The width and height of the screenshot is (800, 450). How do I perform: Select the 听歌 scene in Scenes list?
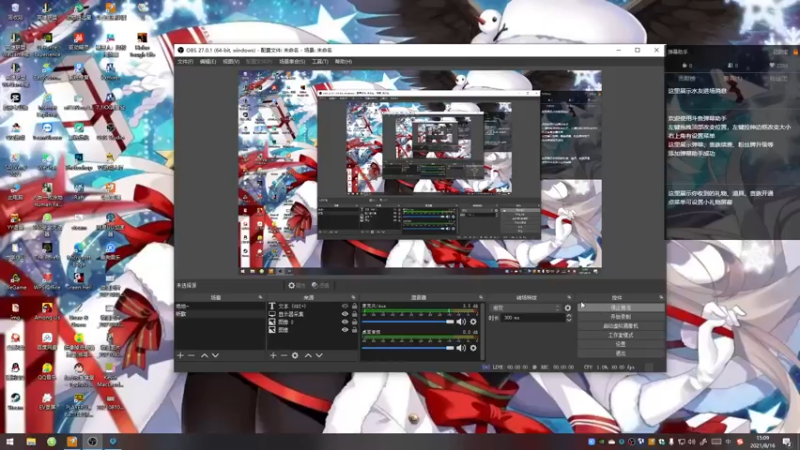point(220,314)
